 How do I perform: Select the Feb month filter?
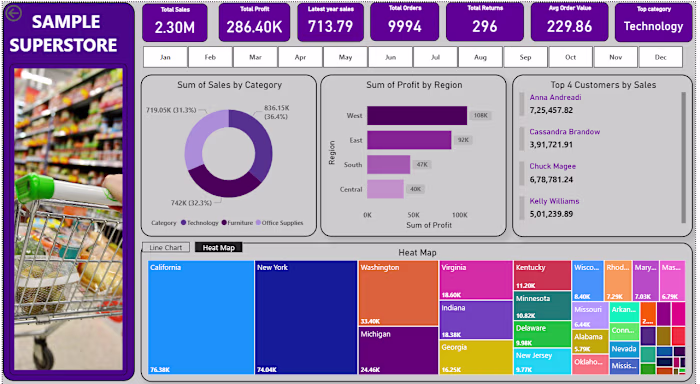[x=210, y=57]
